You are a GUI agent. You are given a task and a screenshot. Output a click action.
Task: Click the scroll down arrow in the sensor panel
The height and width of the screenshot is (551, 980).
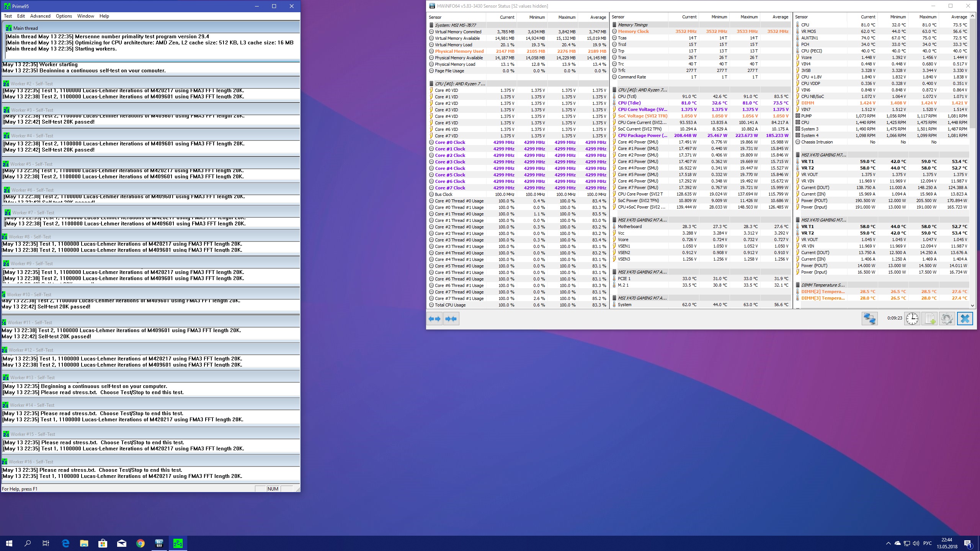click(x=972, y=305)
